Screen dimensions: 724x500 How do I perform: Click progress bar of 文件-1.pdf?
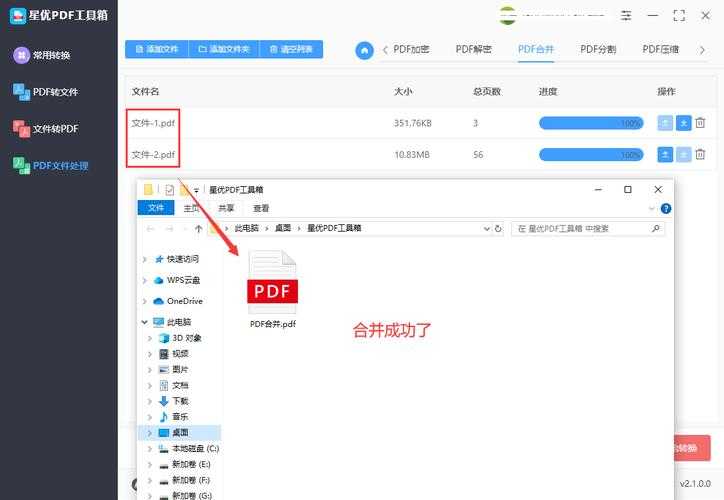coord(591,123)
